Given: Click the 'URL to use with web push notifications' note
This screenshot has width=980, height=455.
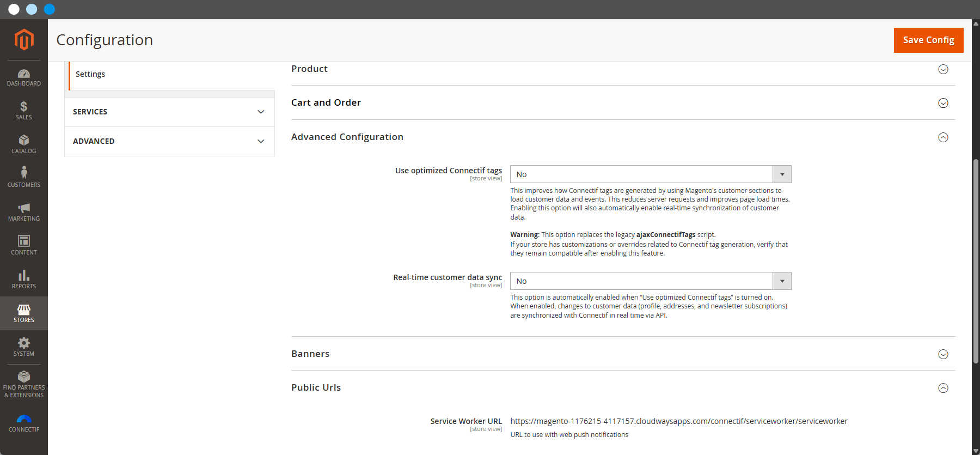Looking at the screenshot, I should 569,435.
